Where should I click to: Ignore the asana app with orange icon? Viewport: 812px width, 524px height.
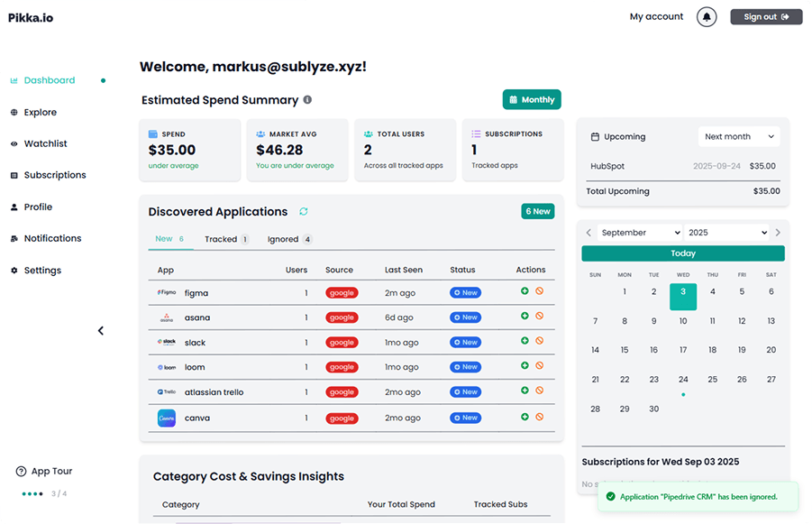point(539,317)
